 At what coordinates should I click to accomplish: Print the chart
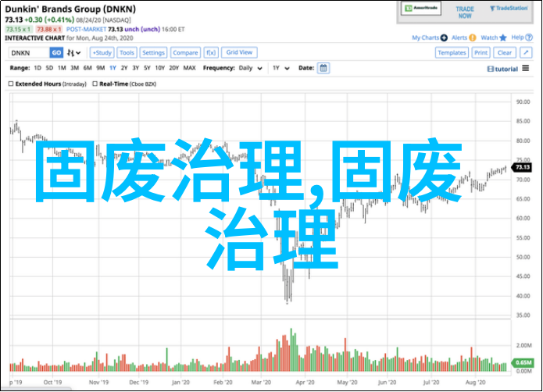coord(480,53)
